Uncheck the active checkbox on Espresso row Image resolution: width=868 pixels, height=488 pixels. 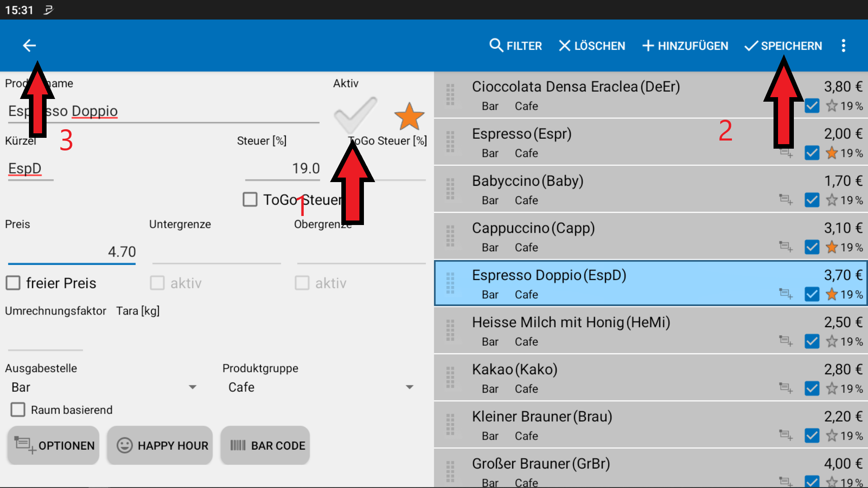[x=812, y=153]
